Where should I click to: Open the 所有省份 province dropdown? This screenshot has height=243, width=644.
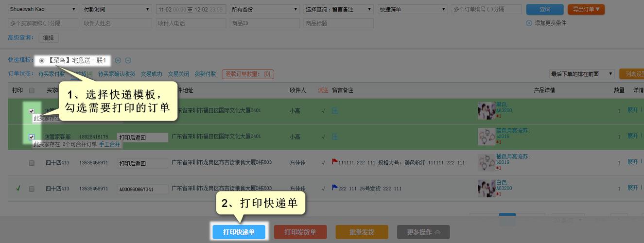(x=264, y=9)
